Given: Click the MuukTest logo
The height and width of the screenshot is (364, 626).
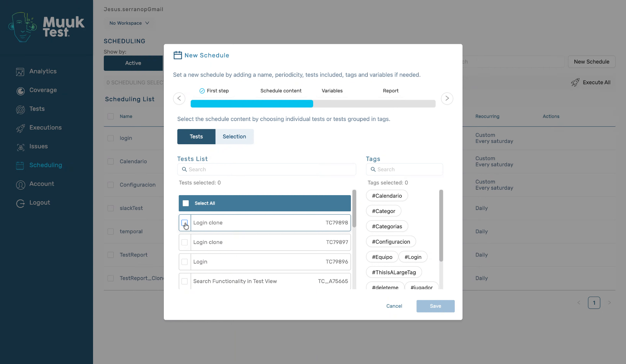Looking at the screenshot, I should (x=47, y=27).
